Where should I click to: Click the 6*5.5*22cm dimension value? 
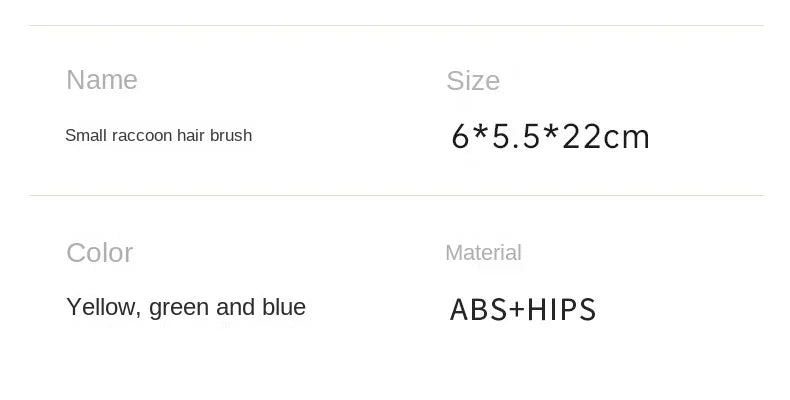click(550, 136)
